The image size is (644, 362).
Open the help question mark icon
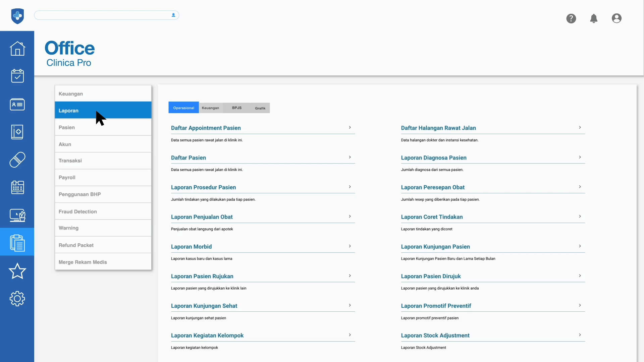pos(571,18)
